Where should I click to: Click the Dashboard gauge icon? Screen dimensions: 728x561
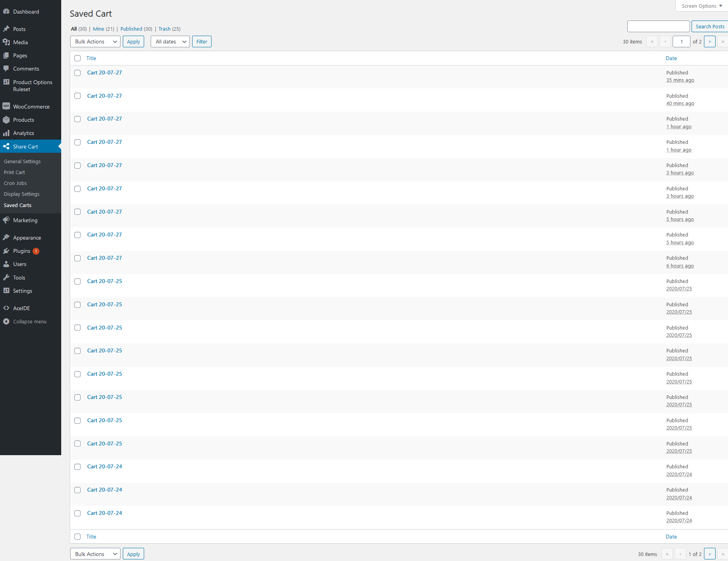(x=6, y=12)
